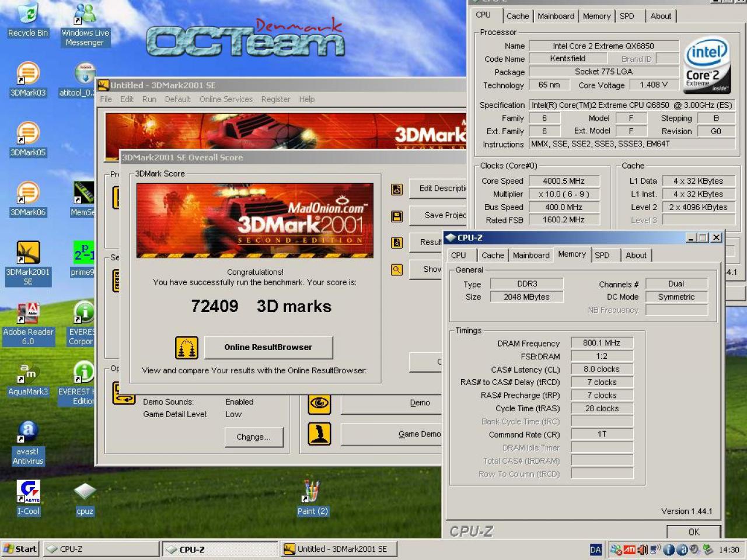The width and height of the screenshot is (747, 560).
Task: Open Adobe Reader 6.0 shortcut
Action: [x=27, y=324]
